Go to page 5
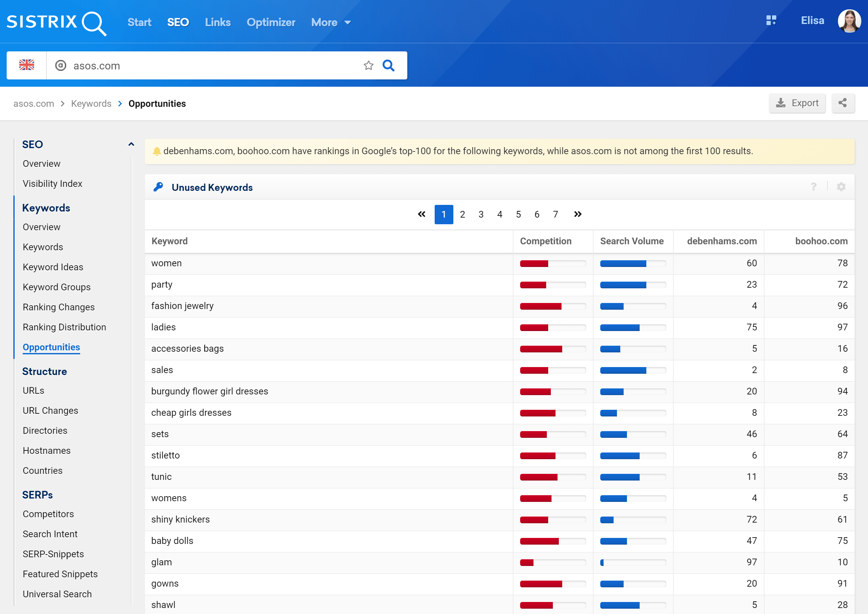The width and height of the screenshot is (868, 614). pyautogui.click(x=518, y=214)
